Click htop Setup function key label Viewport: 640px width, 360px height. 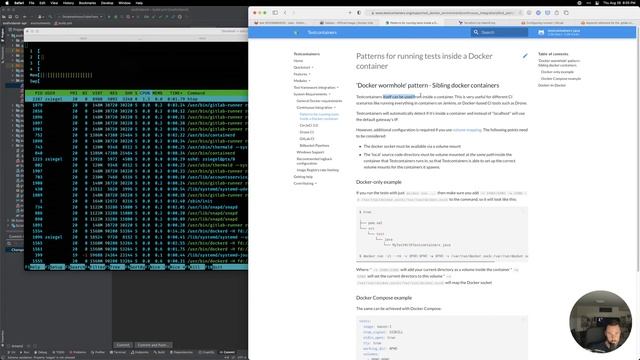[x=57, y=267]
